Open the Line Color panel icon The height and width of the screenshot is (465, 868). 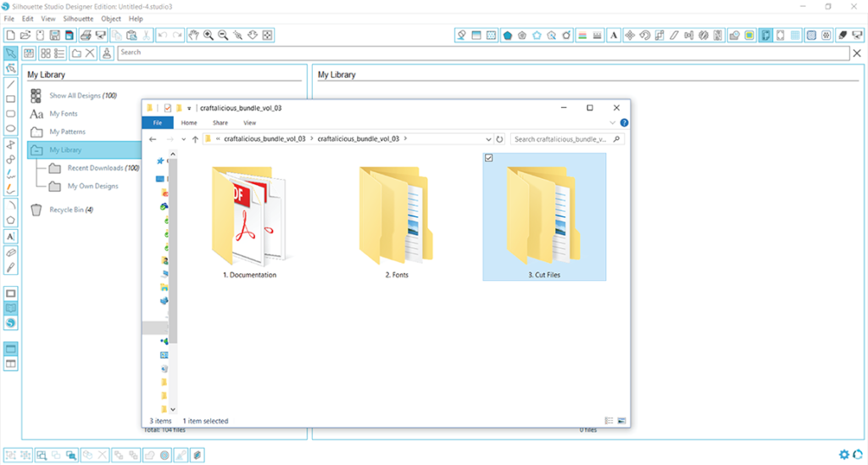pos(582,36)
